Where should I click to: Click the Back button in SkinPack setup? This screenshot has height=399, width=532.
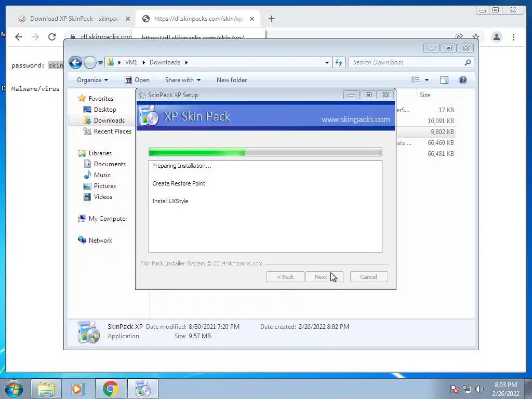click(285, 277)
